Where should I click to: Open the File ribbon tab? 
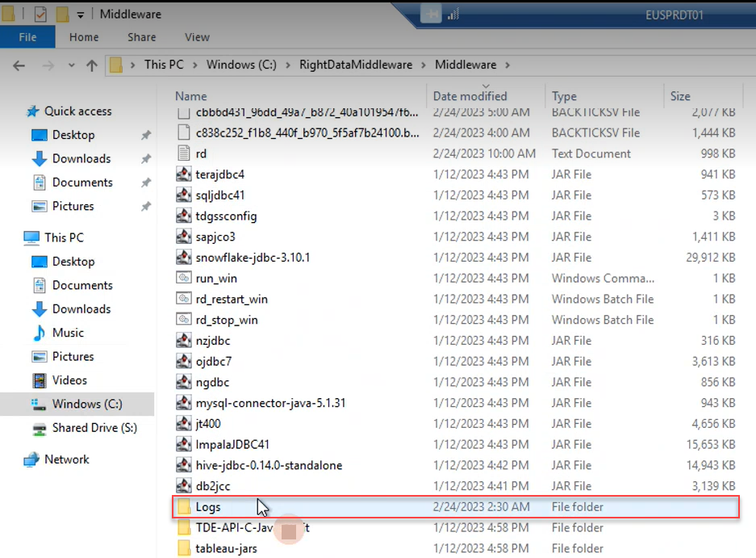pos(27,37)
